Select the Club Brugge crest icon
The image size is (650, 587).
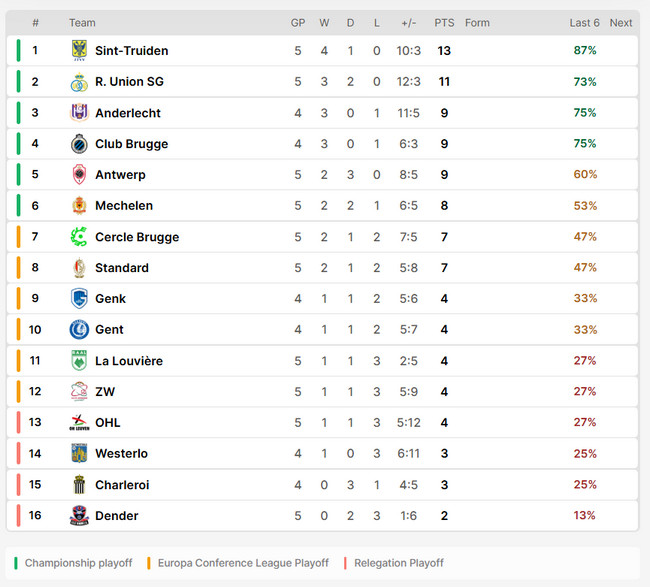tap(79, 144)
